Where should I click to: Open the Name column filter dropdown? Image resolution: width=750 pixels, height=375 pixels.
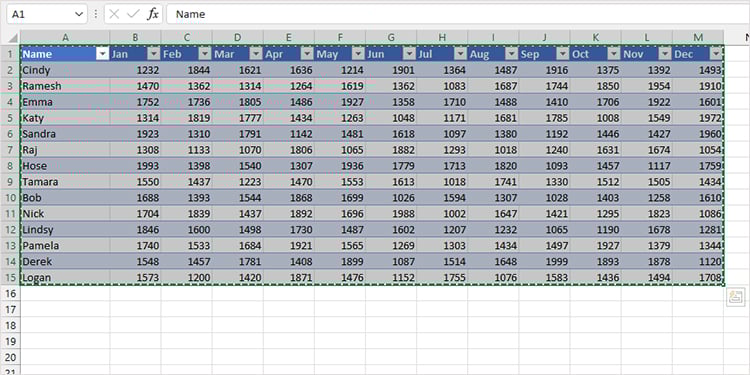[103, 55]
